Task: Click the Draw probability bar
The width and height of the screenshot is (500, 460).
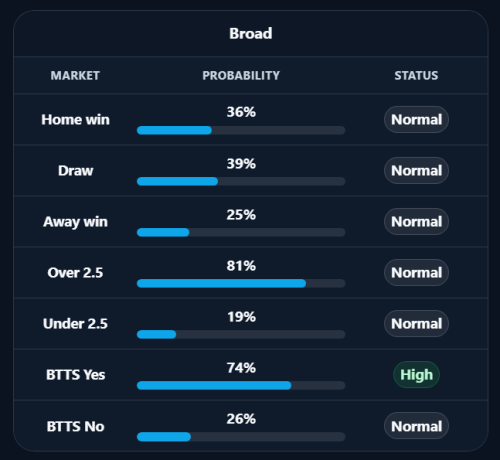Action: [241, 181]
